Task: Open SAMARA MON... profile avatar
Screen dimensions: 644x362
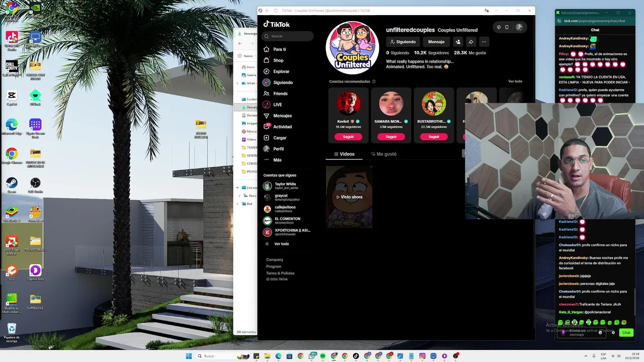Action: pyautogui.click(x=391, y=104)
